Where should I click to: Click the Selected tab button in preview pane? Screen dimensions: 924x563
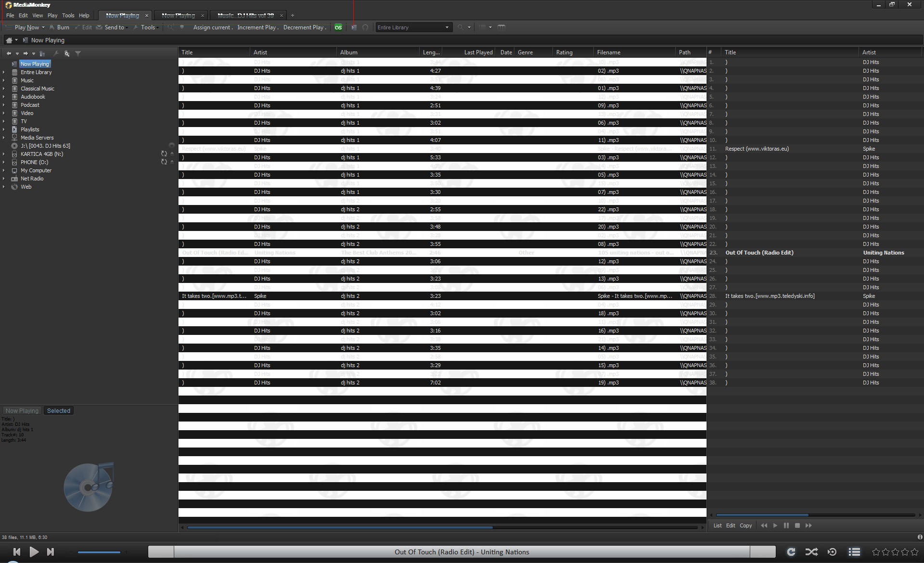tap(58, 411)
